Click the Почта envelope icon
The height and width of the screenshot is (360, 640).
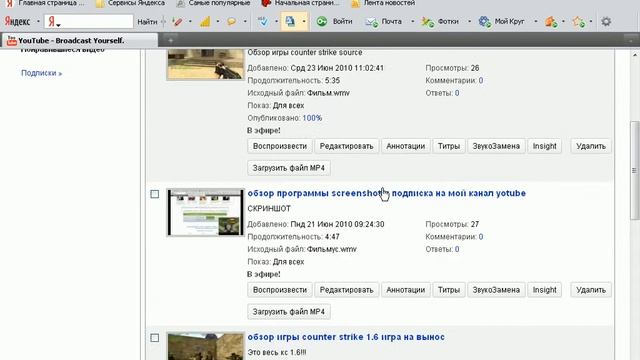point(371,22)
